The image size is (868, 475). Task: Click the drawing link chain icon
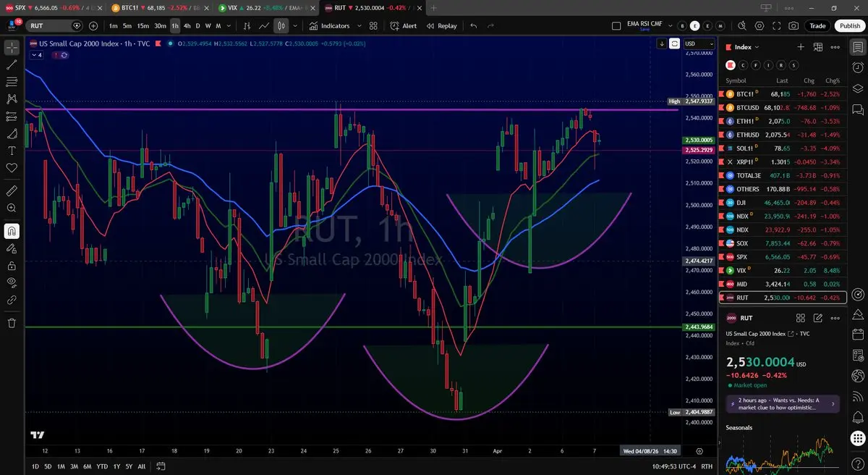coord(12,300)
